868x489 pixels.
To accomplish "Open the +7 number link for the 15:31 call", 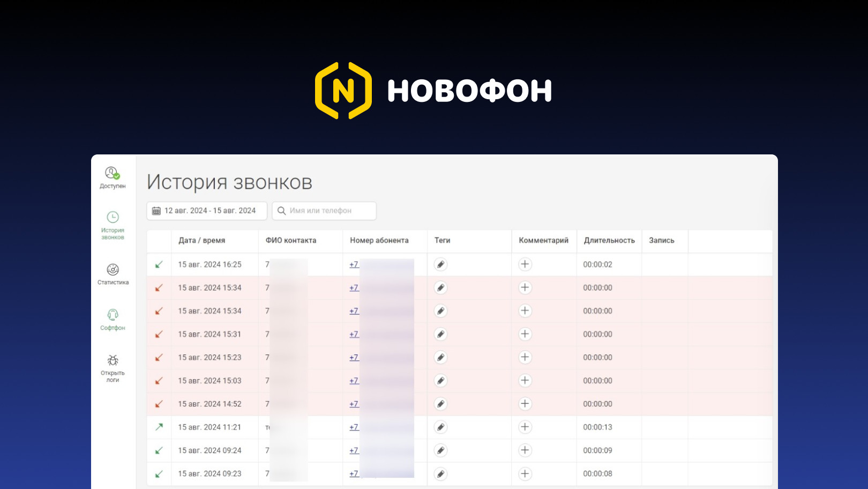I will tap(354, 334).
